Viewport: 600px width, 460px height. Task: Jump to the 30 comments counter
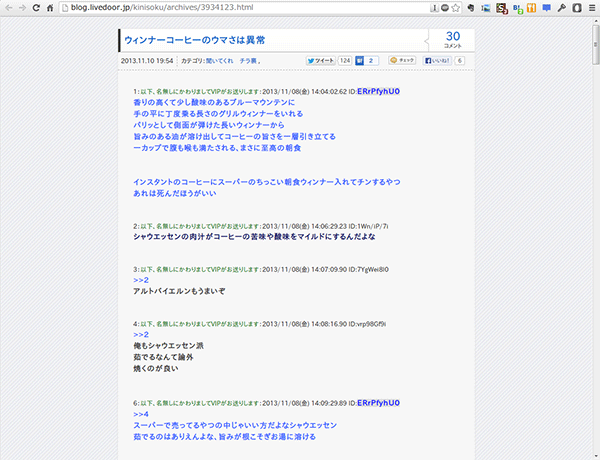(x=453, y=39)
